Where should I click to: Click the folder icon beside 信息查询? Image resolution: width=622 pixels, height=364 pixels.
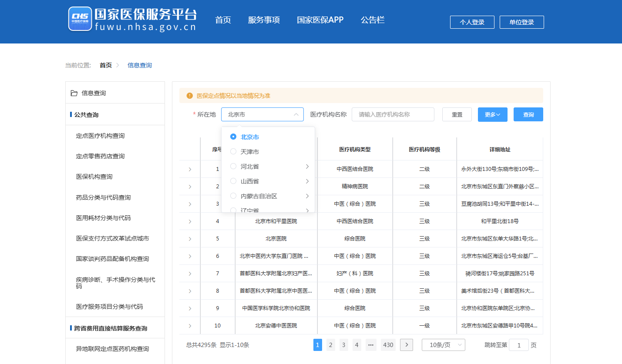coord(74,93)
